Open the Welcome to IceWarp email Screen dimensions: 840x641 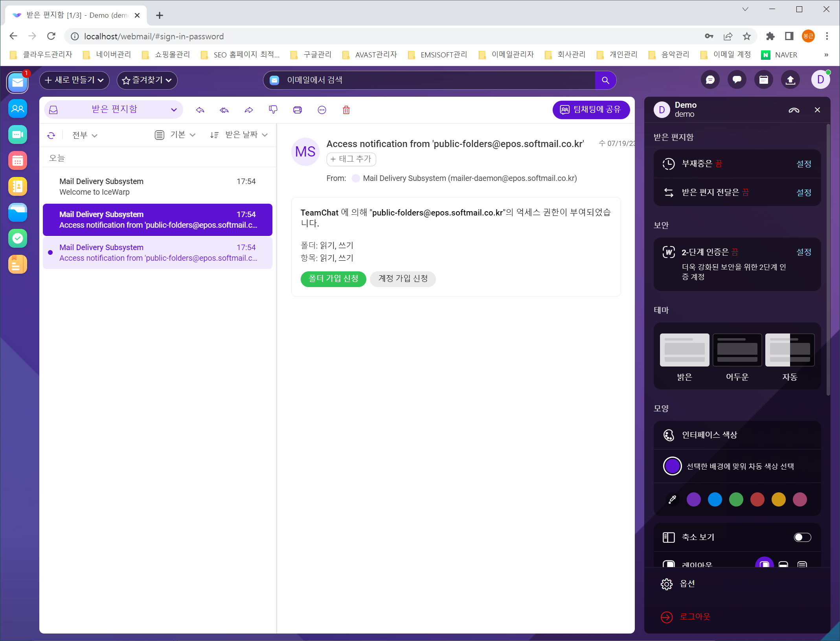[157, 186]
